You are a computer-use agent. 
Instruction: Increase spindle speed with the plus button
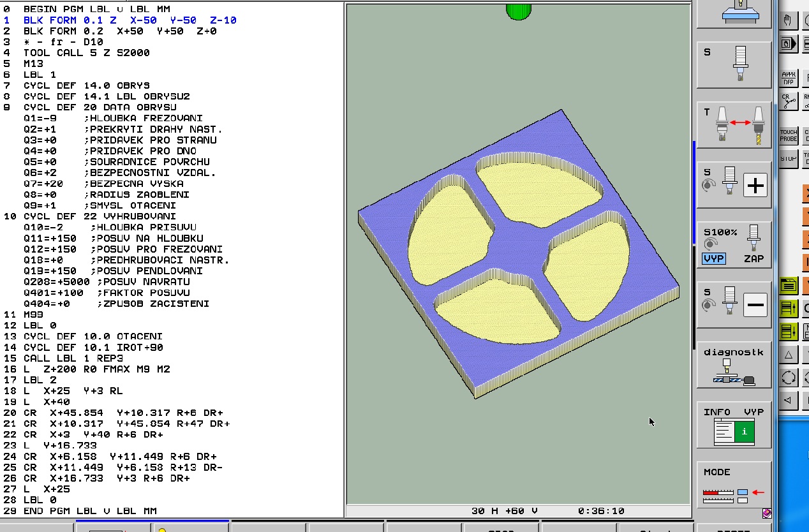[755, 186]
